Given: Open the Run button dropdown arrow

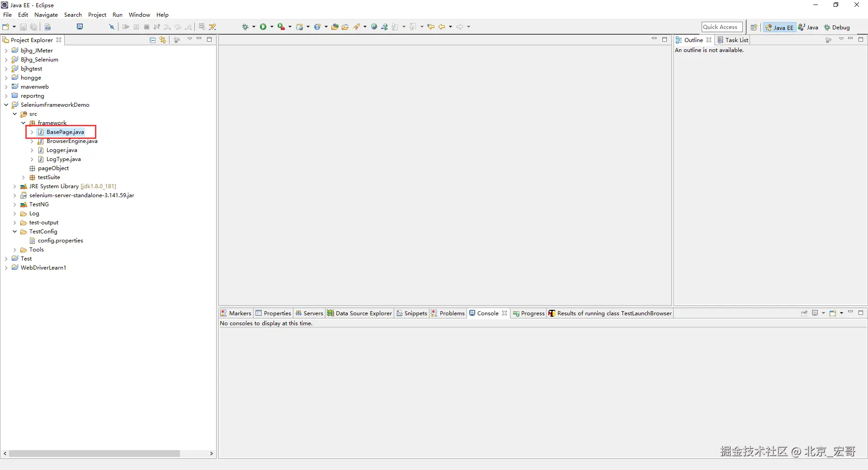Looking at the screenshot, I should pyautogui.click(x=272, y=27).
